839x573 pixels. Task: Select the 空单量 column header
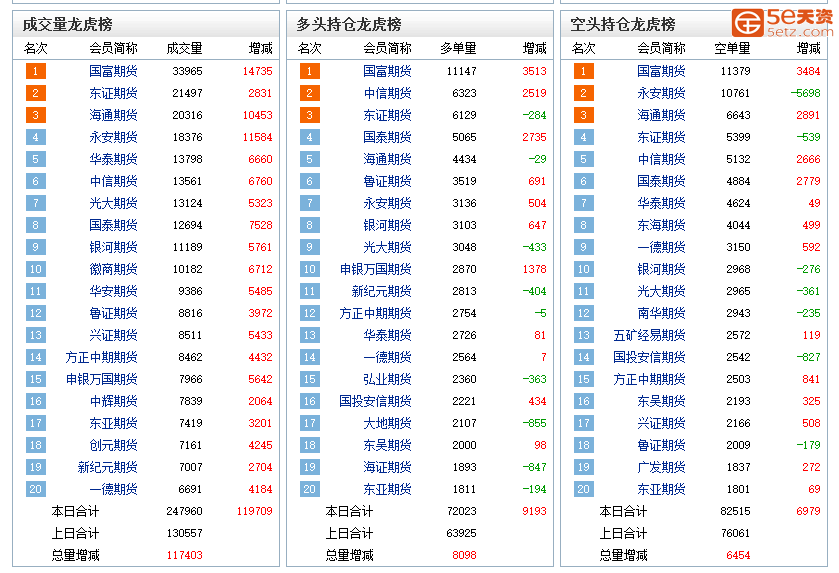732,49
